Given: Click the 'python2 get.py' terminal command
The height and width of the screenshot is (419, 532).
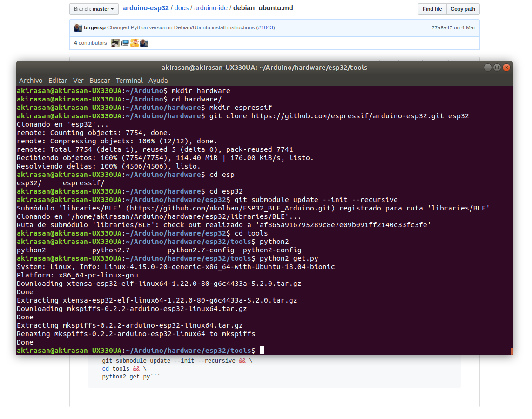Looking at the screenshot, I should click(289, 258).
